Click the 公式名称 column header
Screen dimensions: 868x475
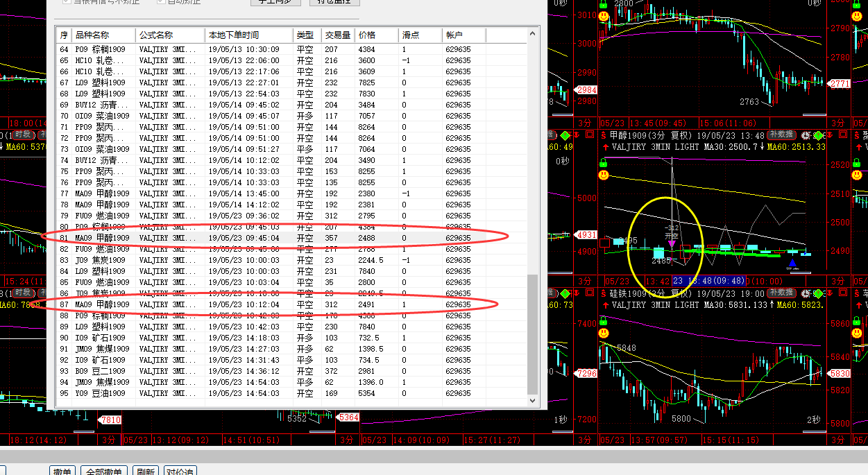tap(171, 35)
